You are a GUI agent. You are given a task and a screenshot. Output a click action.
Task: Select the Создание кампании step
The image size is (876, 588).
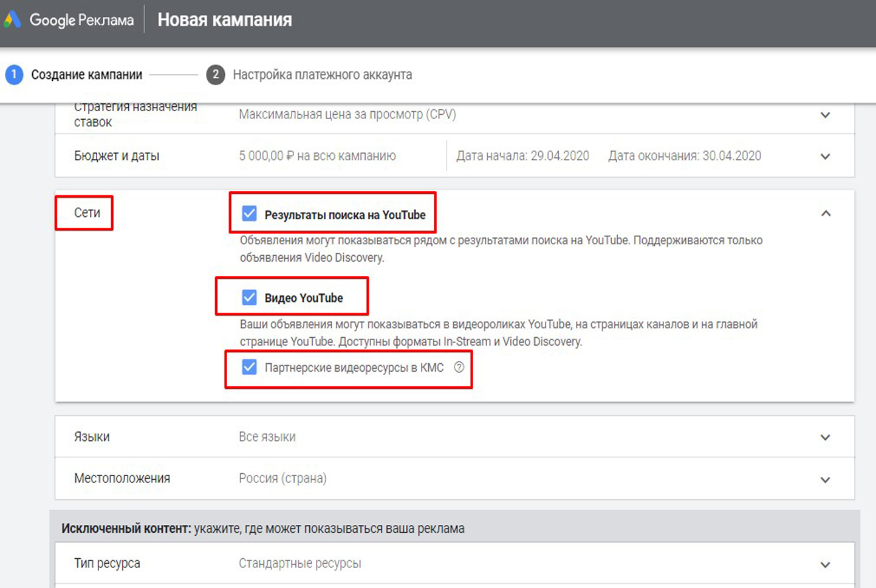(x=86, y=75)
